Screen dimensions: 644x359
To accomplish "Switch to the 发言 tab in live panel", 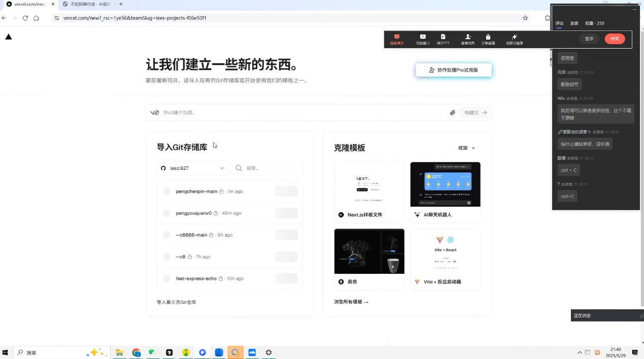I will (x=574, y=23).
